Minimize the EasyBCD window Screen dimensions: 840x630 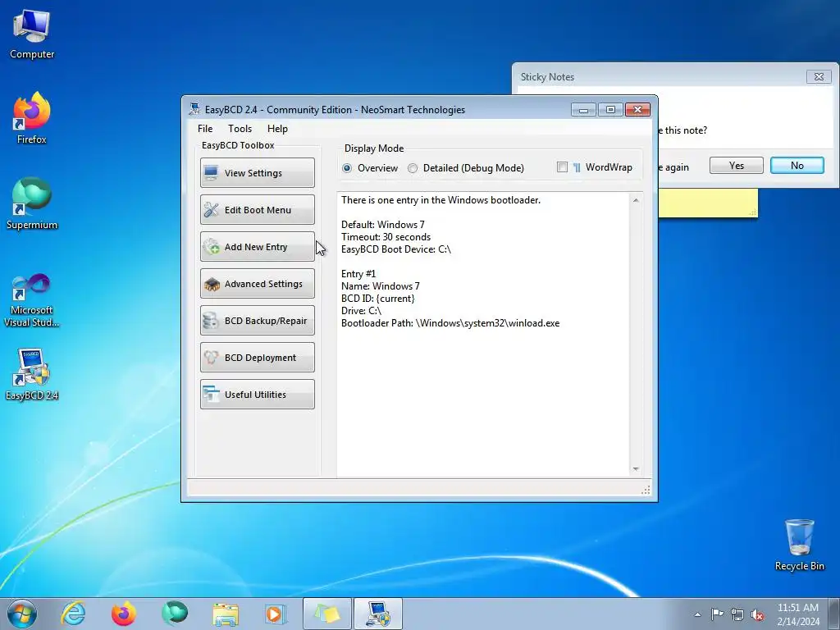pyautogui.click(x=583, y=109)
